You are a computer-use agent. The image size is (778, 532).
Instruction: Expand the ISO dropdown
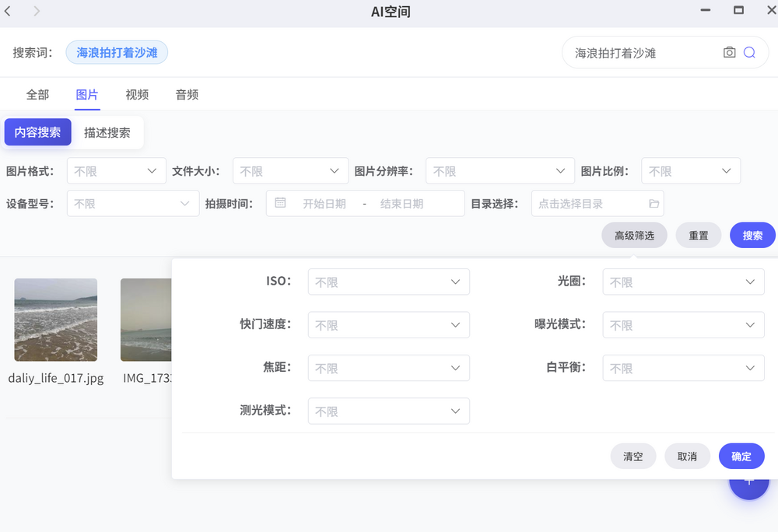coord(388,282)
